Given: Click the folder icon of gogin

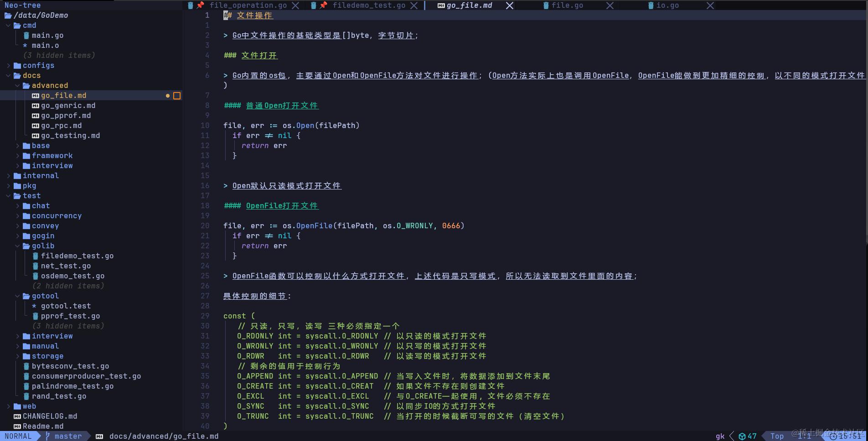Looking at the screenshot, I should [x=26, y=236].
